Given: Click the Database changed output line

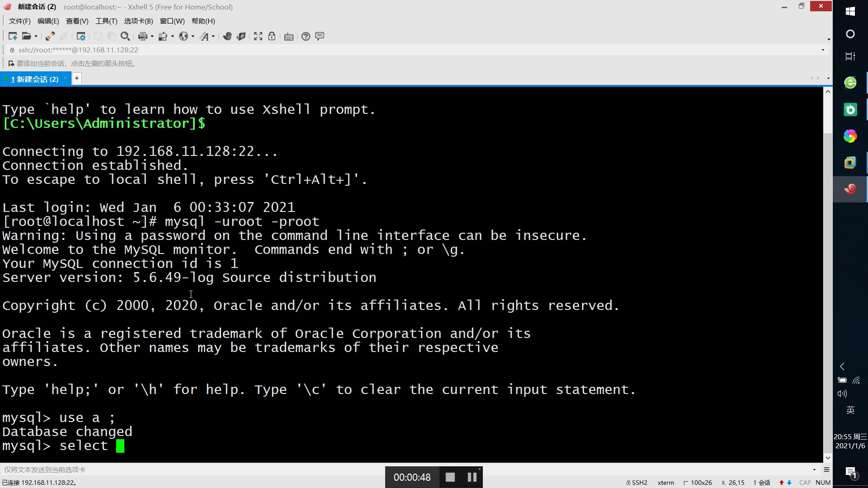Looking at the screenshot, I should click(x=67, y=432).
